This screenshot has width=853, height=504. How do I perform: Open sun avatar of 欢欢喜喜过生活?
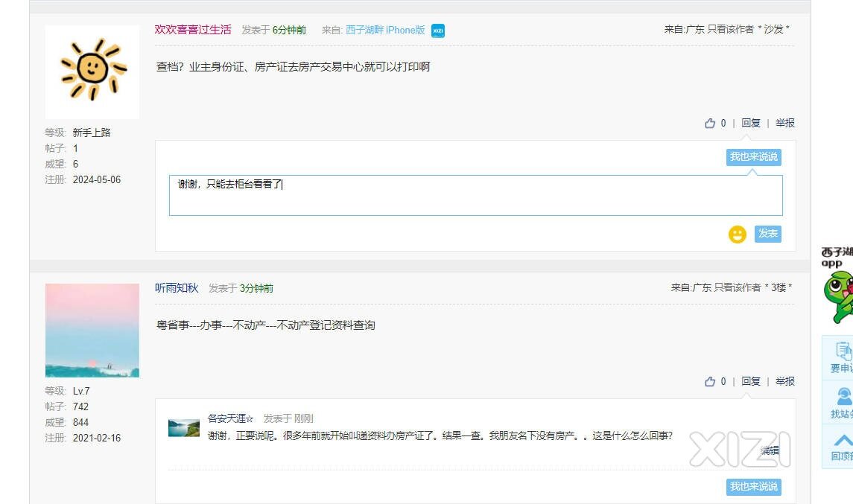point(92,71)
